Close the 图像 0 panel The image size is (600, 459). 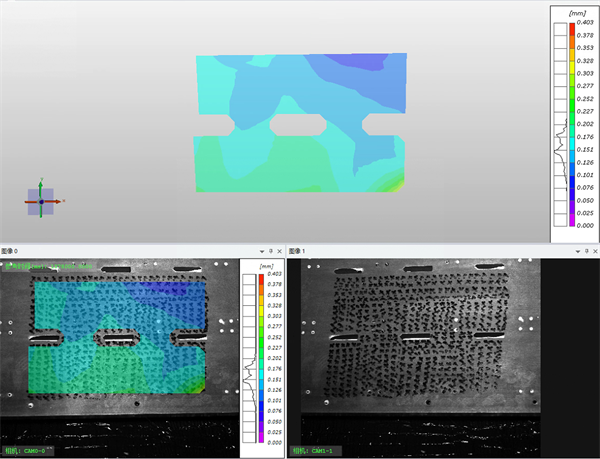tap(281, 249)
